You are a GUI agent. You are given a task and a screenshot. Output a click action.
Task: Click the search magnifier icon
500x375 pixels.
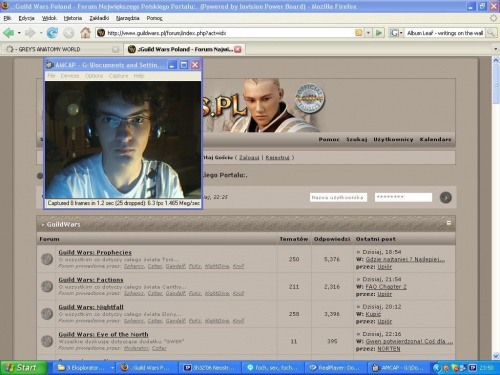491,33
